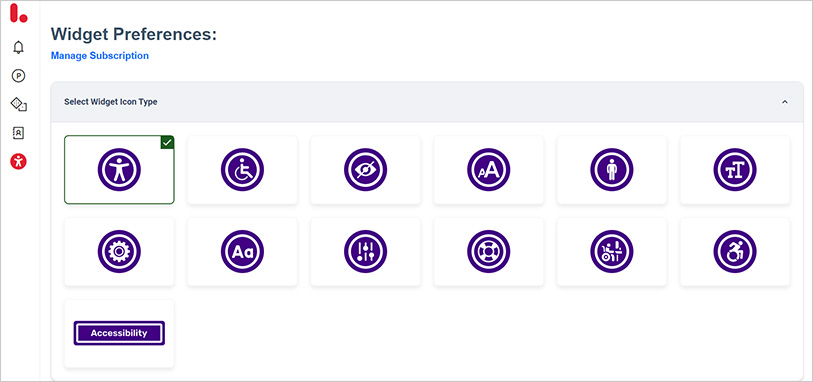The width and height of the screenshot is (813, 382).
Task: Open the Manage Subscription link
Action: point(100,55)
